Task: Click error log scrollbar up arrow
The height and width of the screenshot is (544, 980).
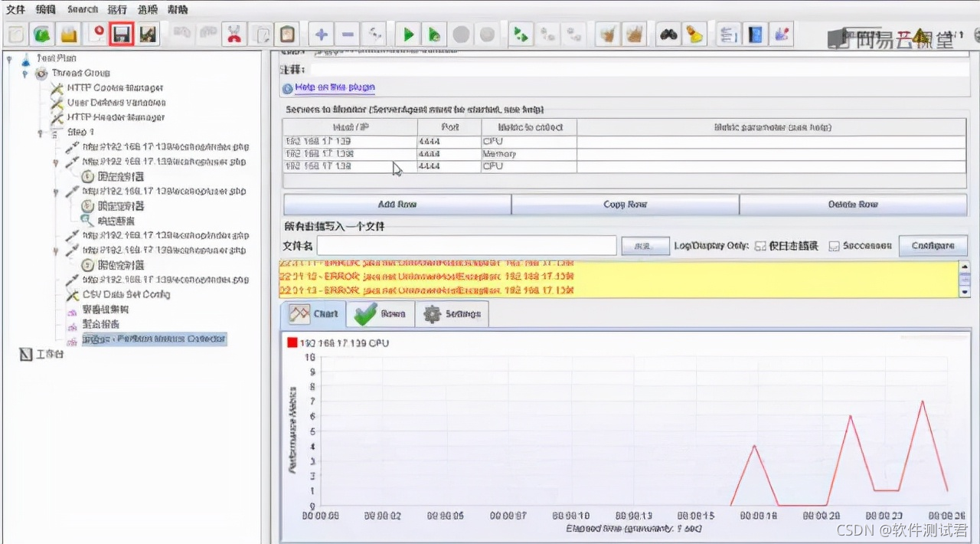Action: pos(964,267)
